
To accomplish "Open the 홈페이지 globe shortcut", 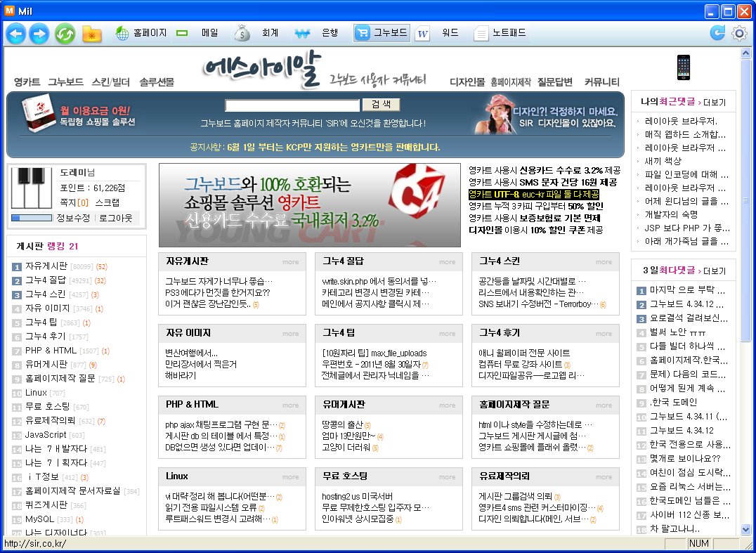I will 141,33.
